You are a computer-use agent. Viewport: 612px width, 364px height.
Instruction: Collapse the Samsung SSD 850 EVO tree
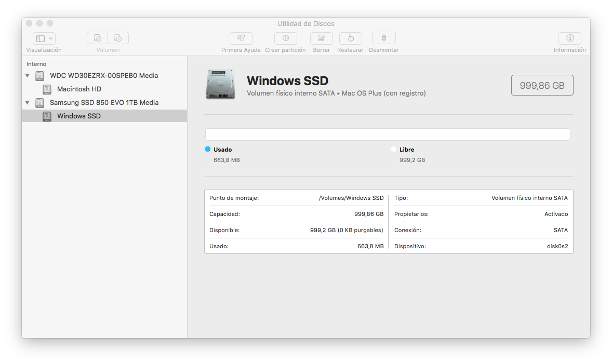tap(27, 103)
